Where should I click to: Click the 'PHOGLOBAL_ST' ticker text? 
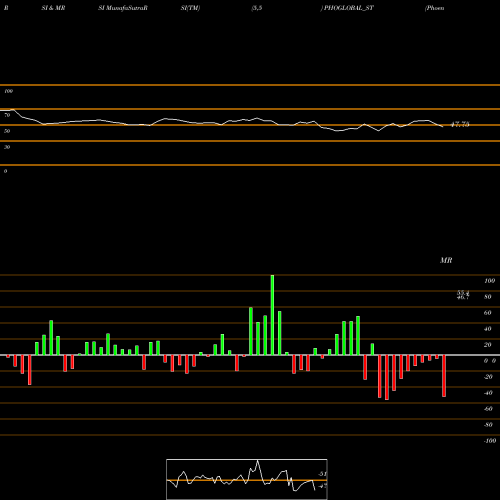[349, 8]
